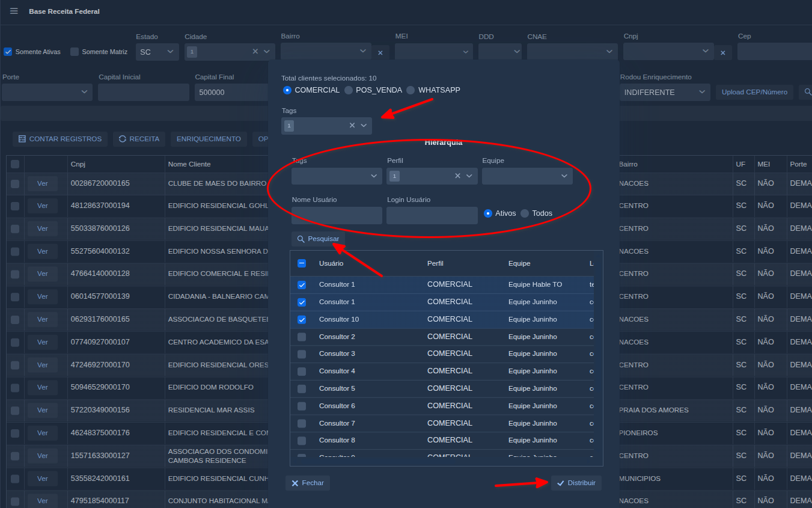Screen dimensions: 812x508
Task: Open the Rodou Enriquecimento dropdown
Action: 665,92
